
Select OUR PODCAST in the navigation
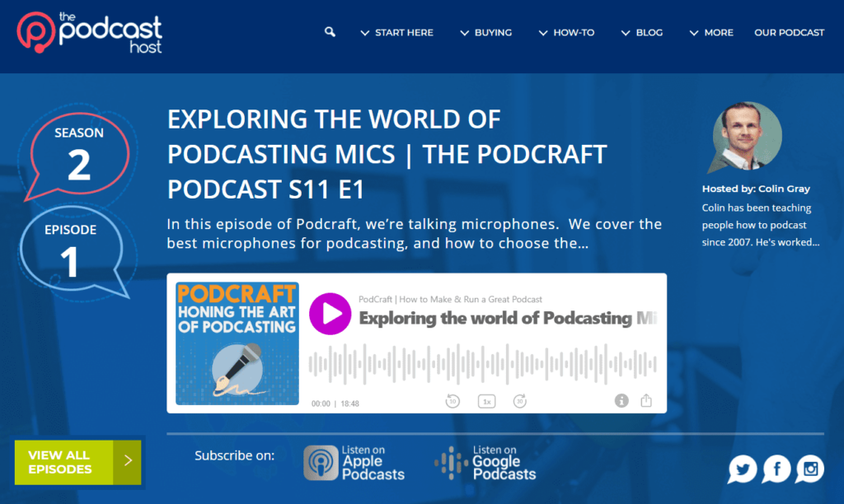coord(789,32)
